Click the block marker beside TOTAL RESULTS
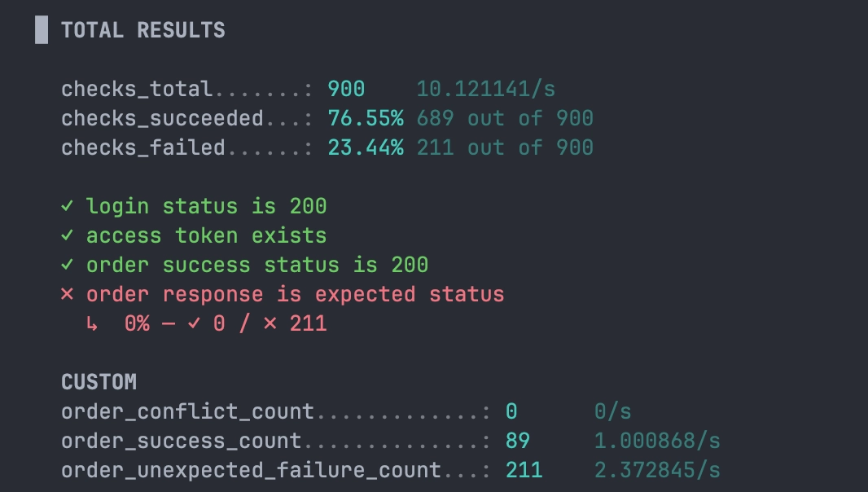 pos(42,29)
